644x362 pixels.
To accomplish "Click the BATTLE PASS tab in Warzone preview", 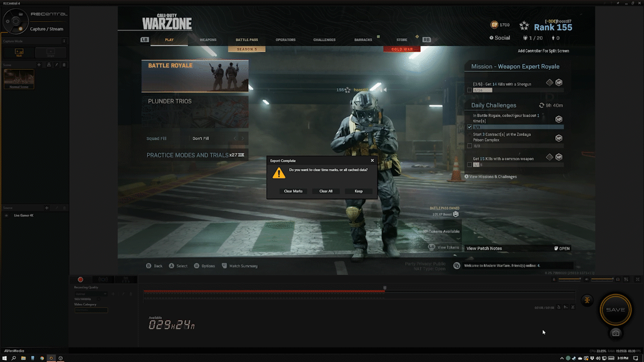I will [x=247, y=40].
